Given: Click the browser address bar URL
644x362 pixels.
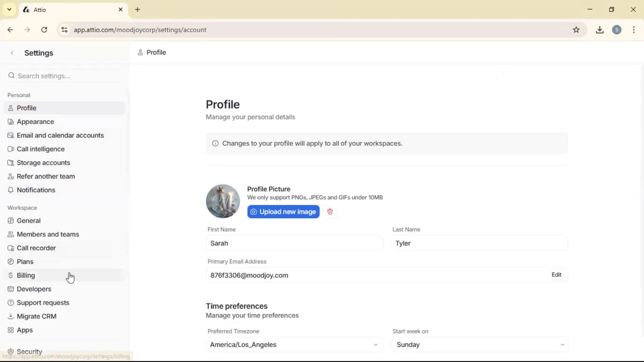Looking at the screenshot, I should (x=140, y=30).
